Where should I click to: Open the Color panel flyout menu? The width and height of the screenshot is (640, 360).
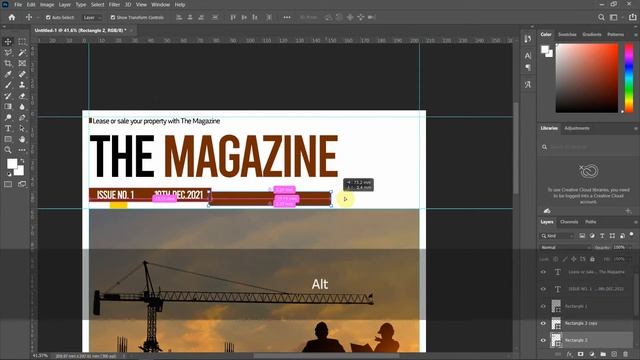[x=636, y=35]
